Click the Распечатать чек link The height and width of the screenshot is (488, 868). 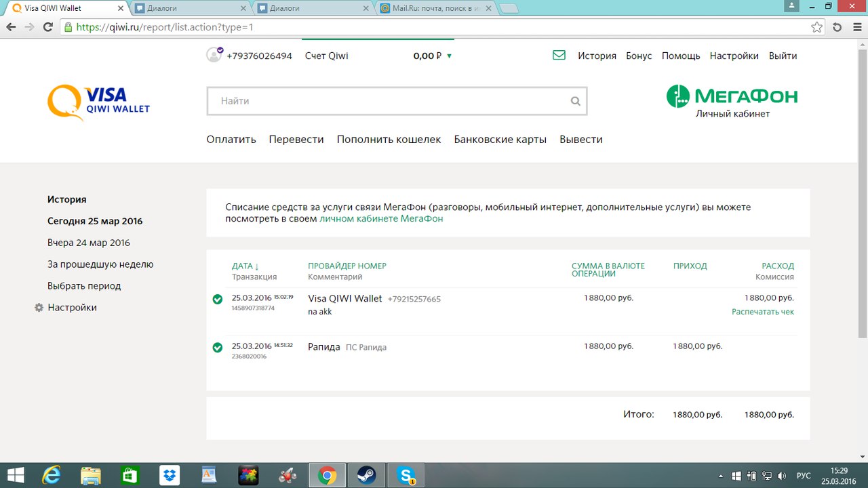tap(763, 312)
